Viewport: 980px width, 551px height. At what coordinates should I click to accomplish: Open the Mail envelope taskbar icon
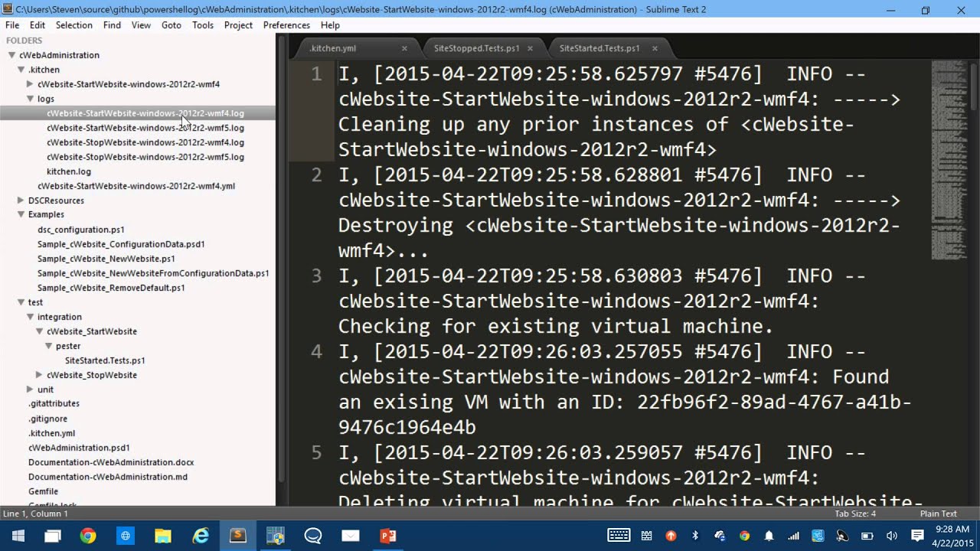coord(351,536)
